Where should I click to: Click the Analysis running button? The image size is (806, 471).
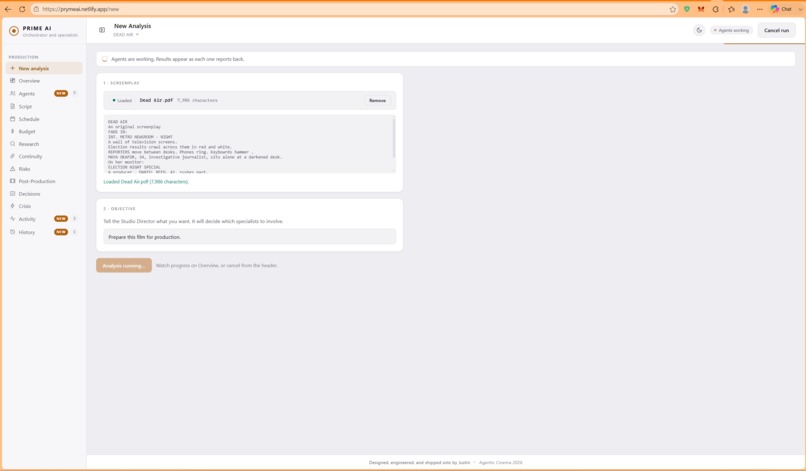click(x=124, y=265)
